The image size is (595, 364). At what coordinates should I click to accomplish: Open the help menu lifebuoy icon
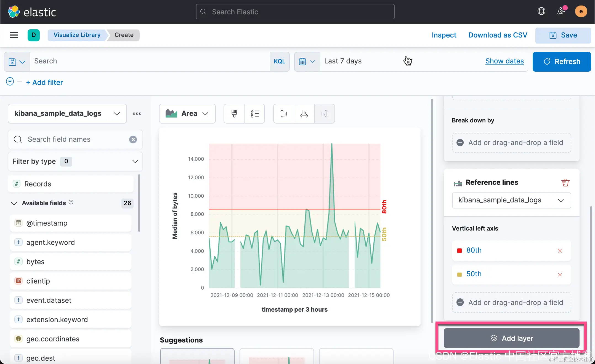tap(541, 11)
